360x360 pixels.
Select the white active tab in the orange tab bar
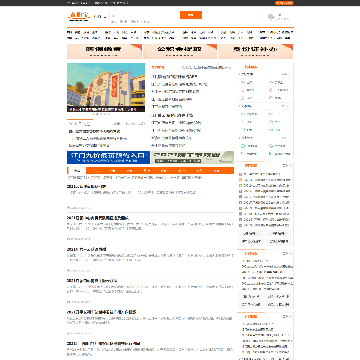click(x=77, y=171)
